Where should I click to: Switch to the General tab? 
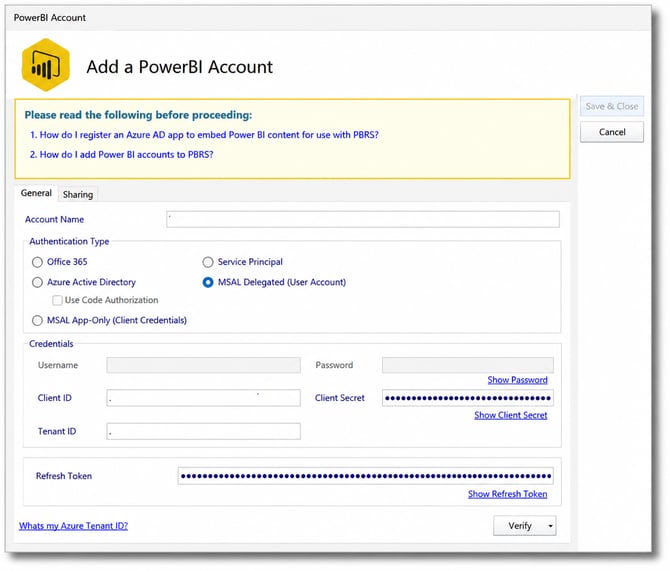[36, 193]
